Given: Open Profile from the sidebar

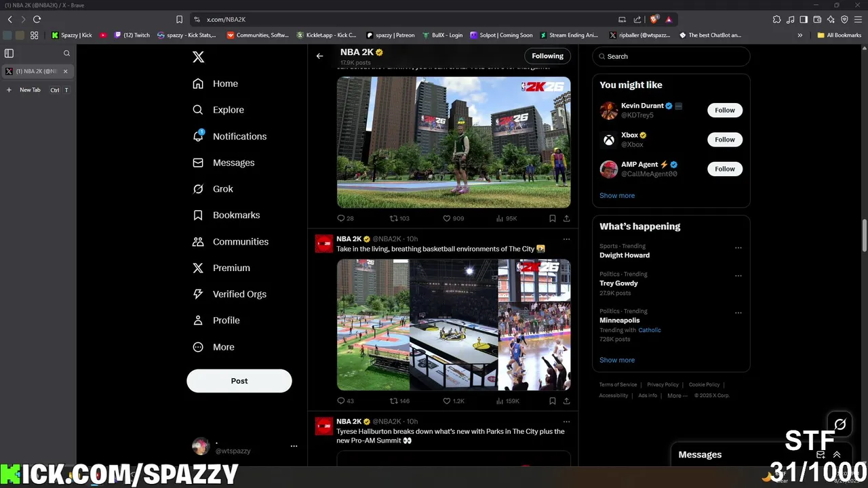Looking at the screenshot, I should click(216, 321).
